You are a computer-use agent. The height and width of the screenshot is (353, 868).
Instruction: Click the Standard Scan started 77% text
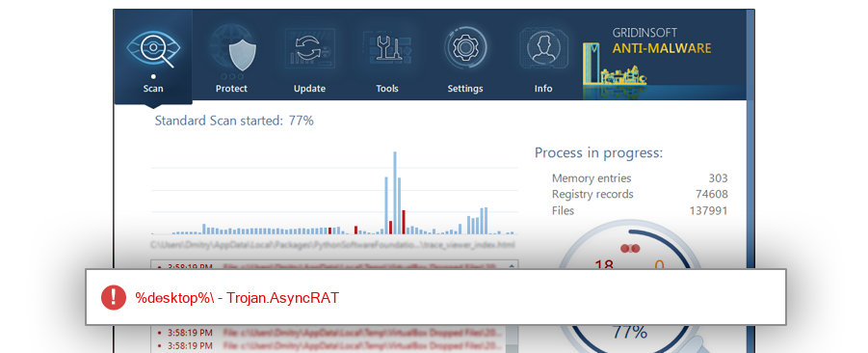pos(234,121)
